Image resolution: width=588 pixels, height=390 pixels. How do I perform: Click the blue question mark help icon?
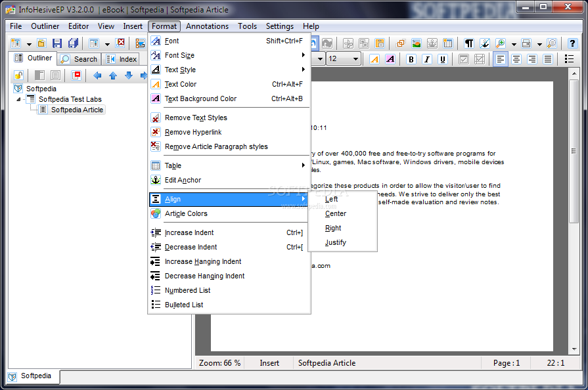pos(572,43)
